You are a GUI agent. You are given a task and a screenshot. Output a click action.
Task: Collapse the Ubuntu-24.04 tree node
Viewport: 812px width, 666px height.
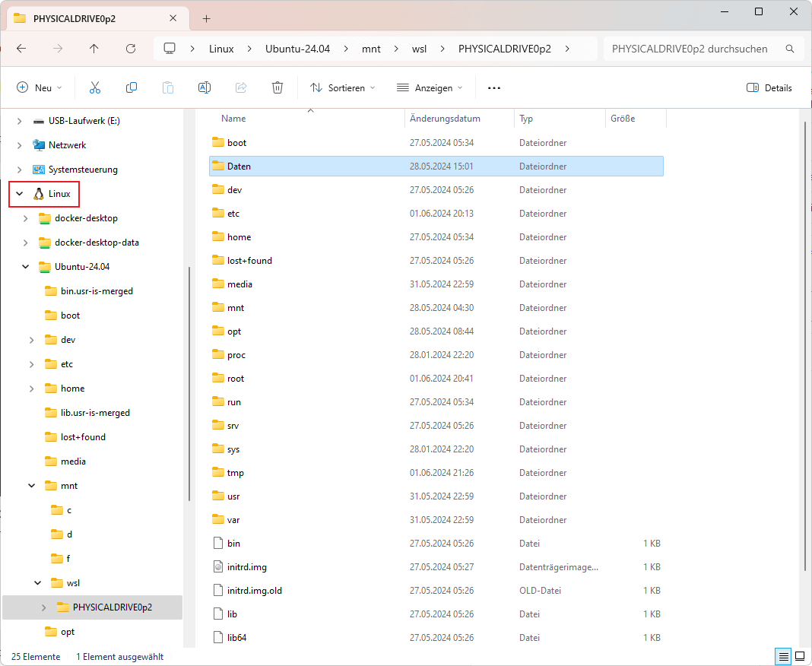tap(25, 266)
